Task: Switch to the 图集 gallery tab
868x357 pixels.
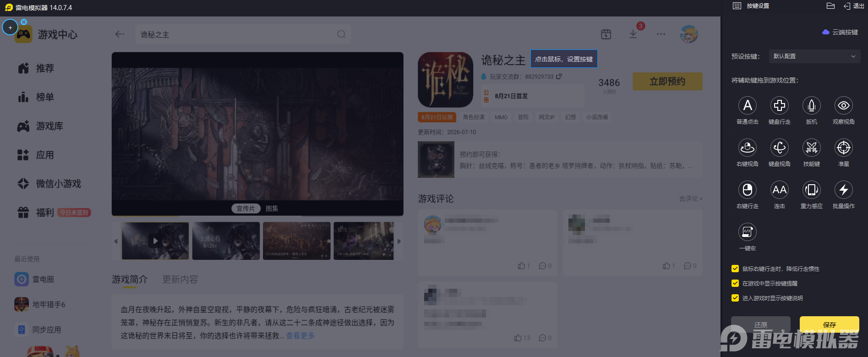Action: (272, 209)
